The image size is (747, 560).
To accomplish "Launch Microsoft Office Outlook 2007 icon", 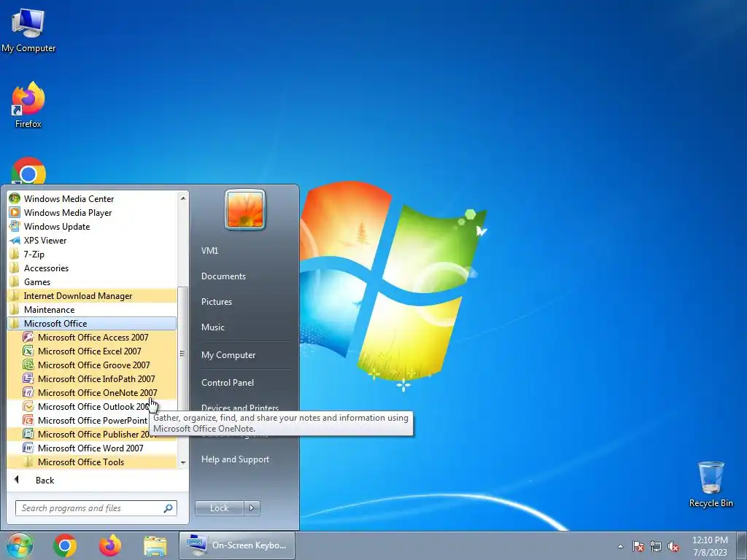I will [28, 406].
